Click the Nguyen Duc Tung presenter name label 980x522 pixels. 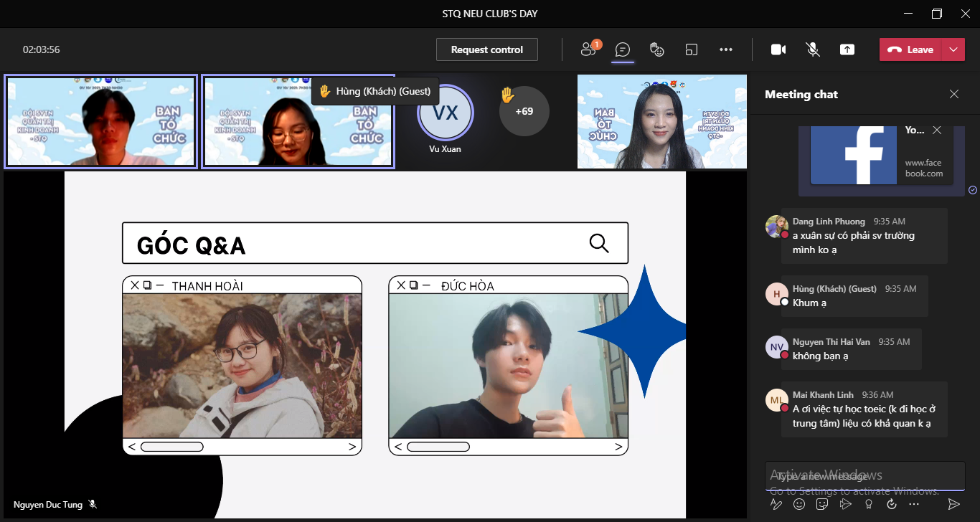pyautogui.click(x=49, y=505)
